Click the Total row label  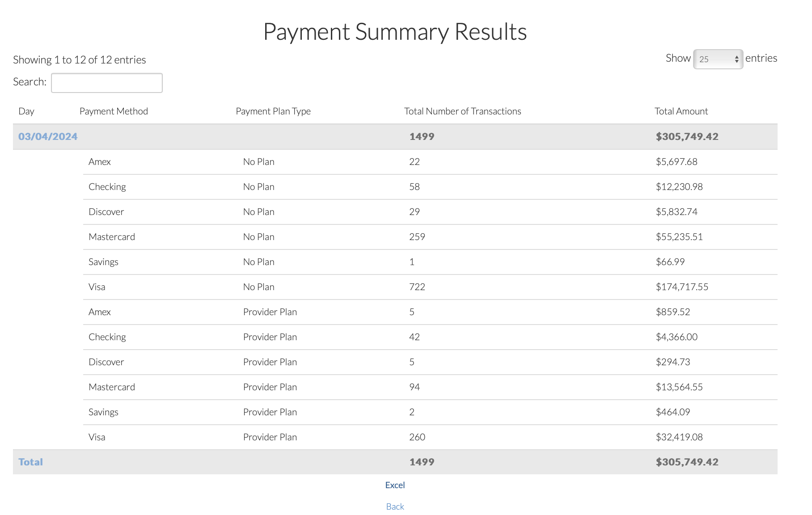pos(30,462)
